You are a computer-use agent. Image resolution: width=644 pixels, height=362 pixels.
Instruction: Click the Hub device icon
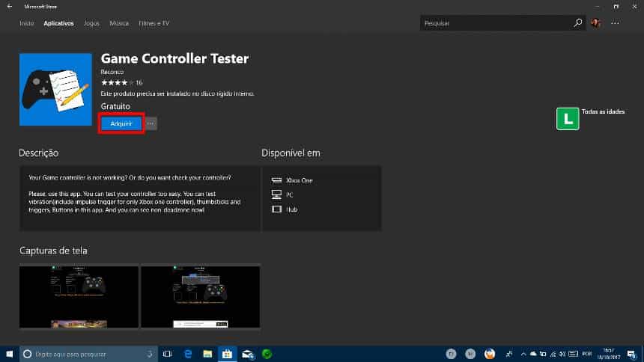click(x=276, y=209)
